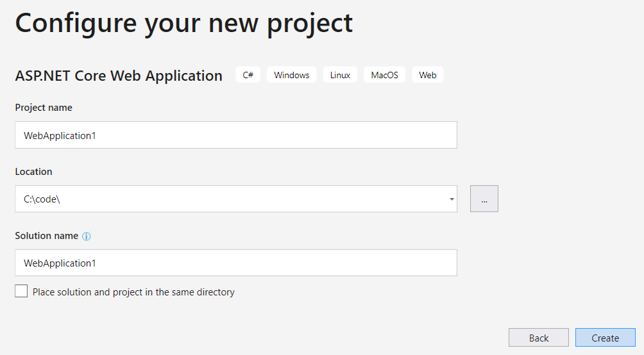Image resolution: width=644 pixels, height=355 pixels.
Task: Browse for location with ellipsis button
Action: 484,199
